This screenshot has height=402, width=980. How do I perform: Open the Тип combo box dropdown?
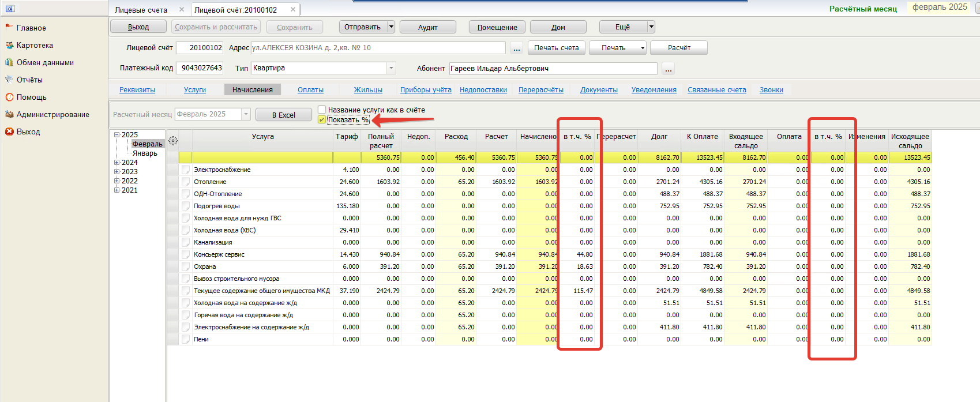click(x=392, y=68)
